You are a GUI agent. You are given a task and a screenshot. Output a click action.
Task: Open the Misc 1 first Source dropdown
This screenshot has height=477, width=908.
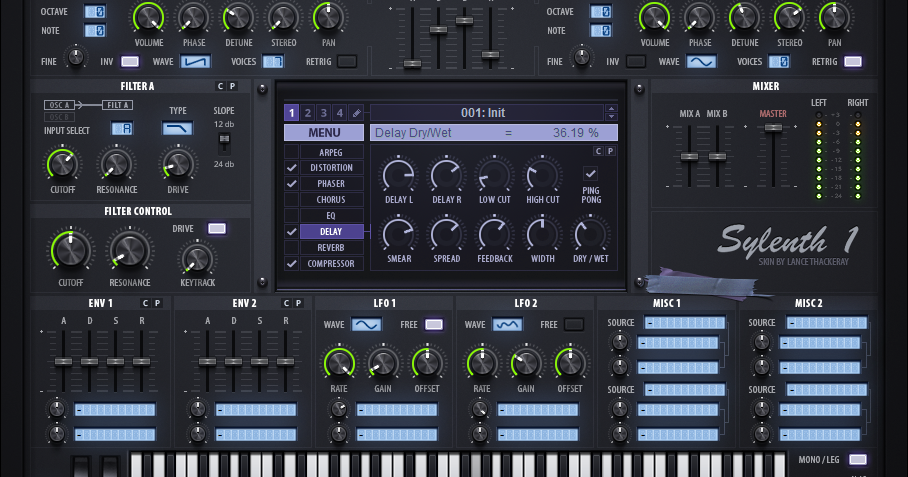[x=684, y=322]
